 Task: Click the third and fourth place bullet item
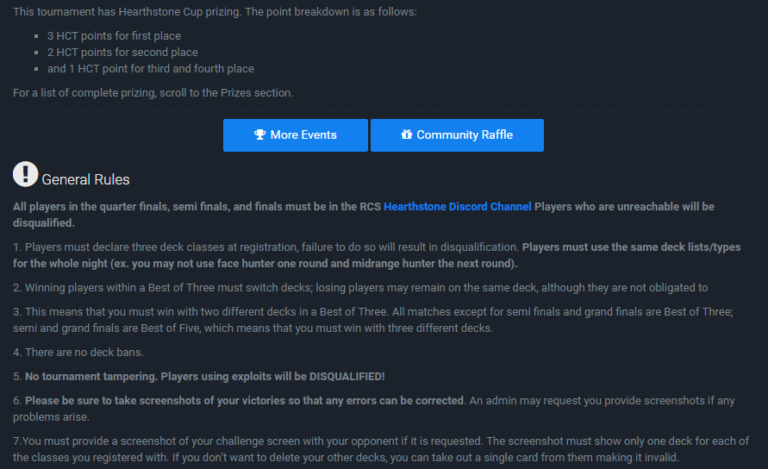(150, 69)
